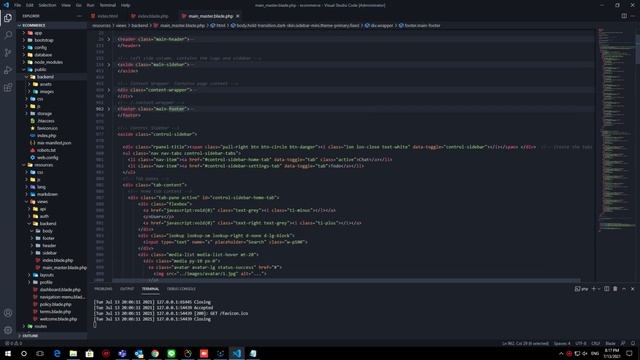The image size is (640, 360).
Task: Open Microsoft Store from taskbar
Action: 89,353
